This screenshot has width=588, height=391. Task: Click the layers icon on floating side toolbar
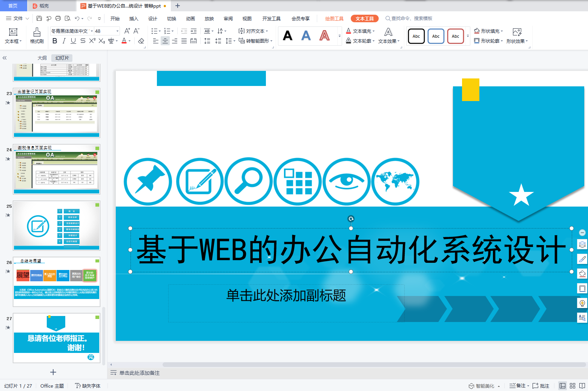[x=582, y=244]
